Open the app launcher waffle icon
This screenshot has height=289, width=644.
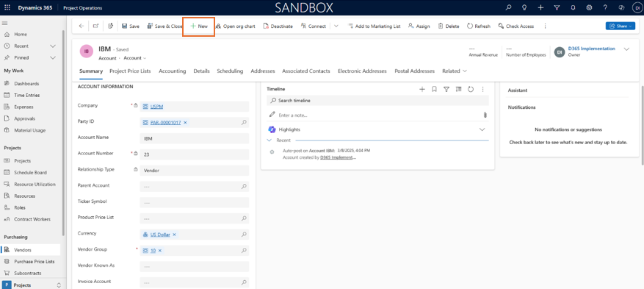coord(7,8)
